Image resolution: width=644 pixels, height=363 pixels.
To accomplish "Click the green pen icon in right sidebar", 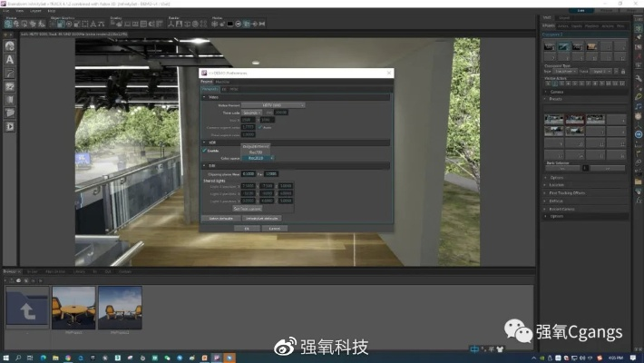I will 639,97.
